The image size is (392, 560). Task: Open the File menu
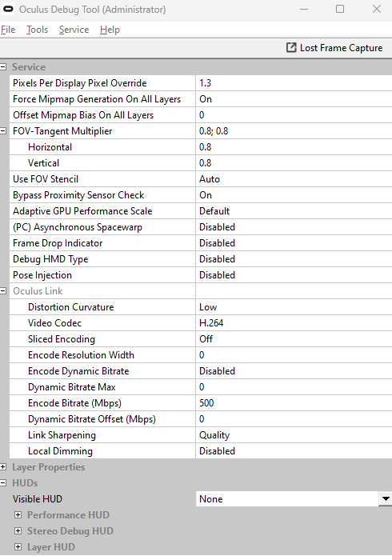point(8,30)
